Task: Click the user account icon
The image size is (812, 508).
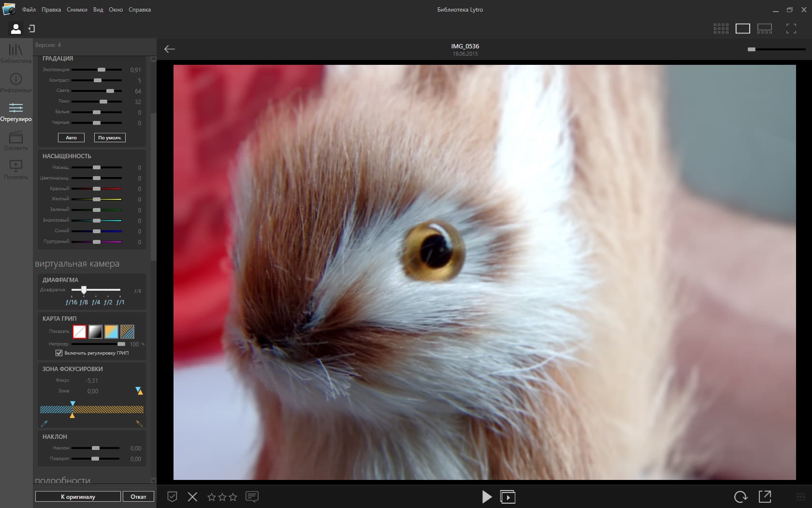Action: [16, 29]
